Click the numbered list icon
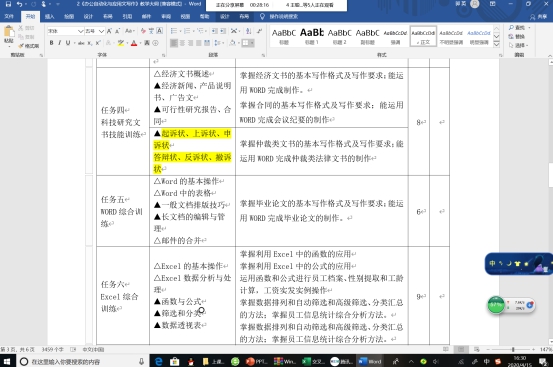This screenshot has width=553, height=367. point(187,31)
